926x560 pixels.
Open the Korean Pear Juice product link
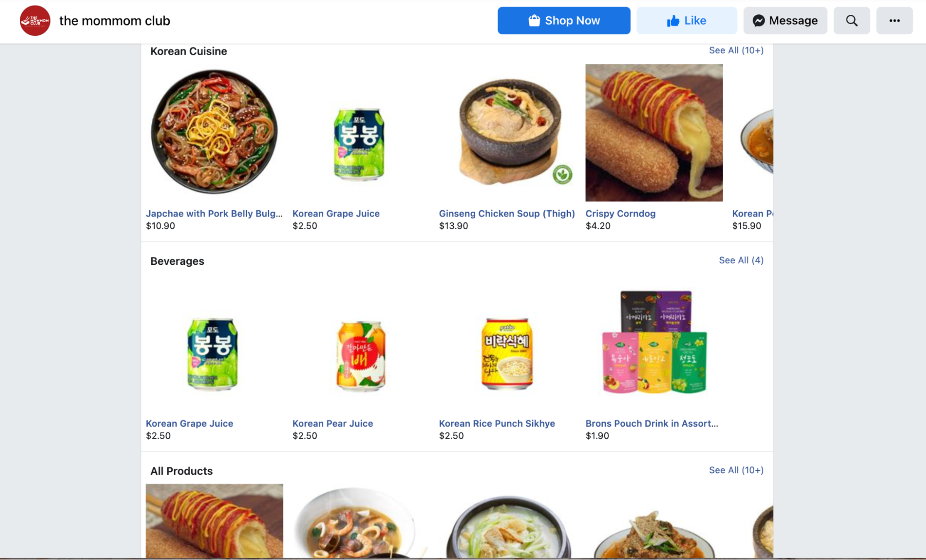click(332, 423)
